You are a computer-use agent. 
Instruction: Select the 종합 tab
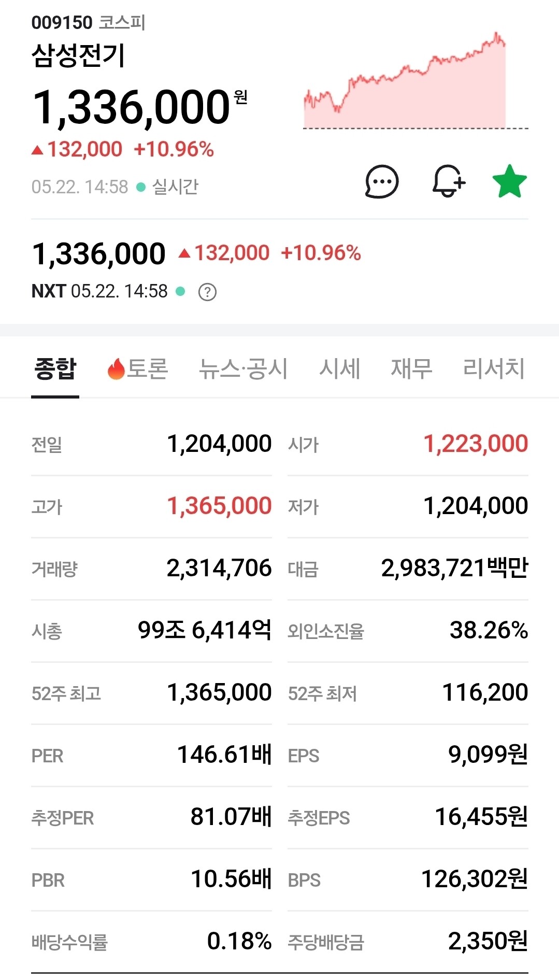[55, 368]
